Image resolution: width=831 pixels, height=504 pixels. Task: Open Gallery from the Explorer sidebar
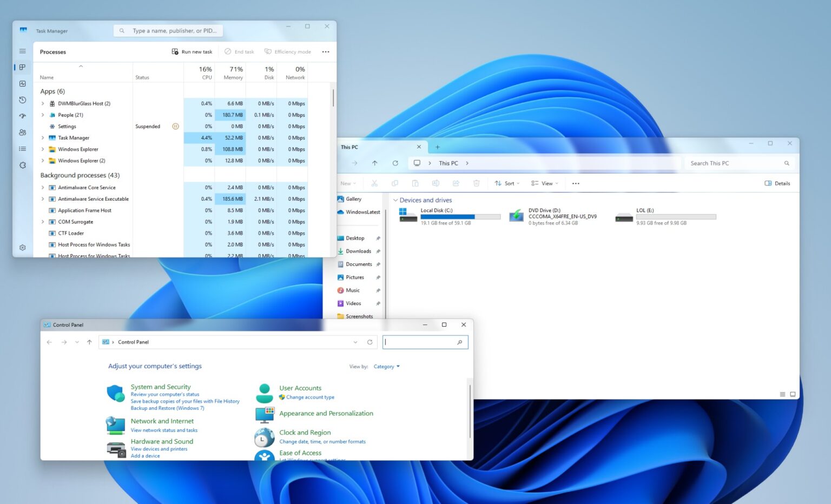click(x=354, y=198)
